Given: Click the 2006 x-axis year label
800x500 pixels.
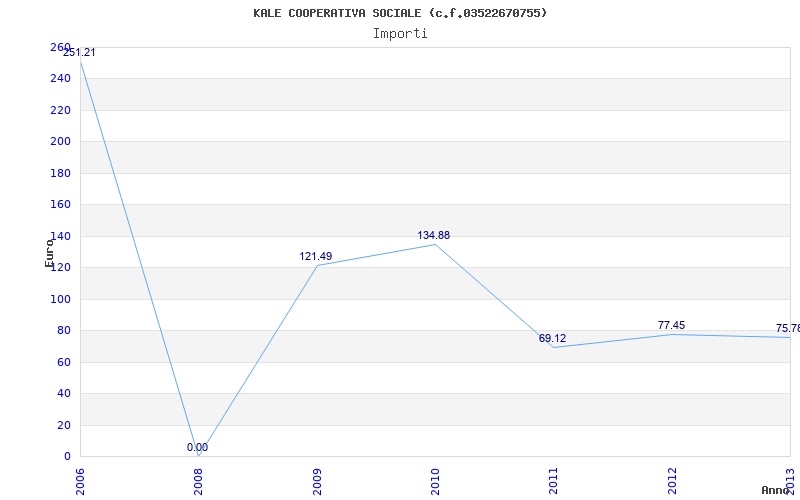Looking at the screenshot, I should (x=80, y=481).
